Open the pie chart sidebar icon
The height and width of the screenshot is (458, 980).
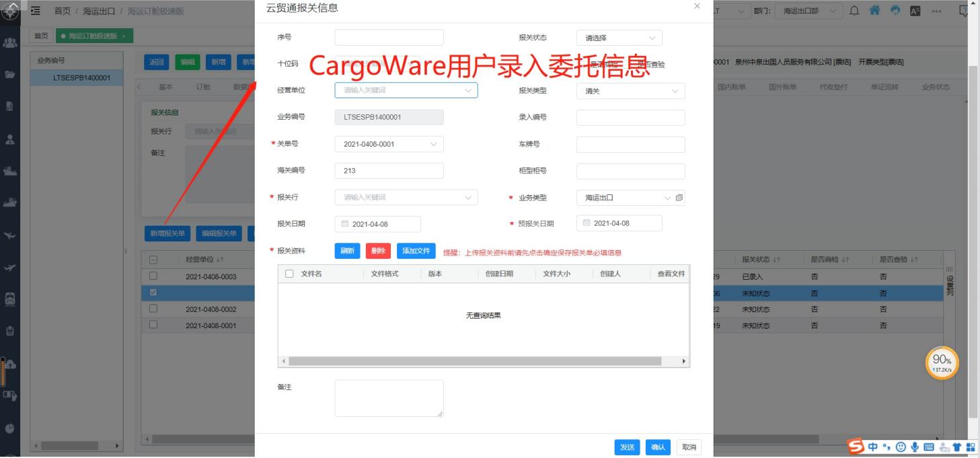[x=9, y=428]
